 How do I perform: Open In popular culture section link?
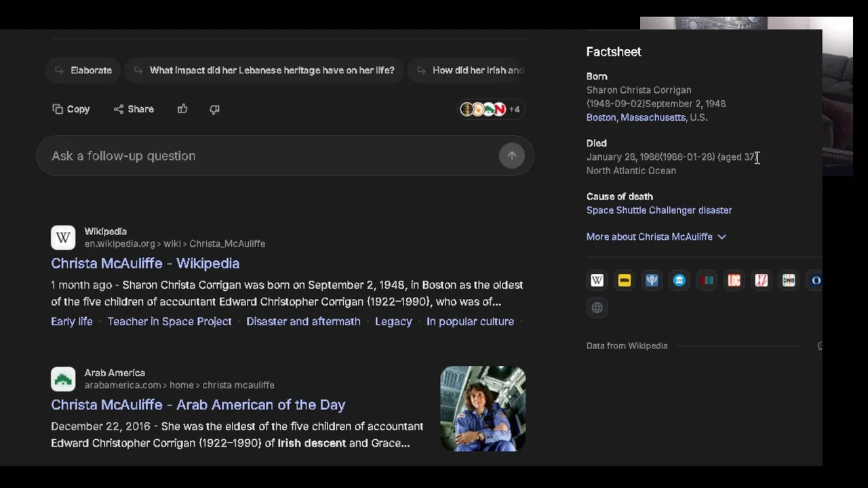coord(470,321)
